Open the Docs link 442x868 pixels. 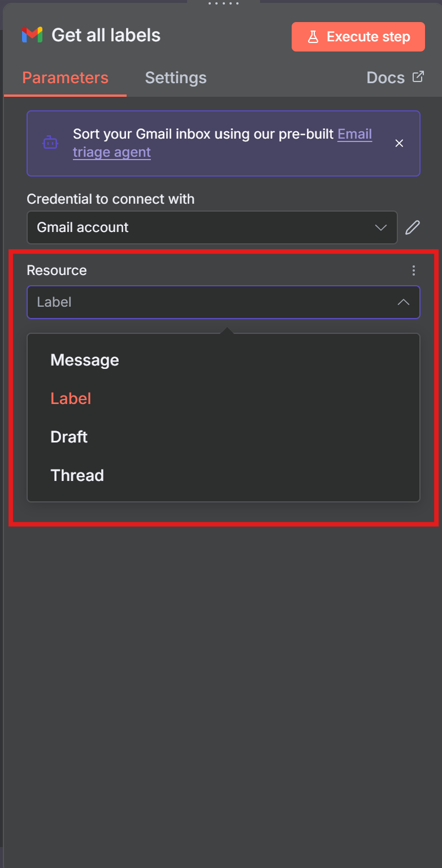tap(386, 78)
